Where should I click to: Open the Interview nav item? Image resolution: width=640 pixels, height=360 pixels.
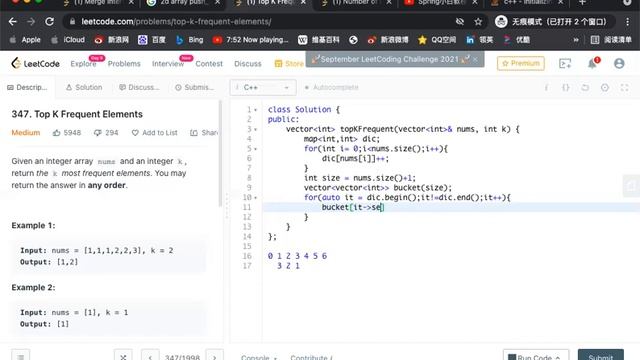[x=168, y=64]
